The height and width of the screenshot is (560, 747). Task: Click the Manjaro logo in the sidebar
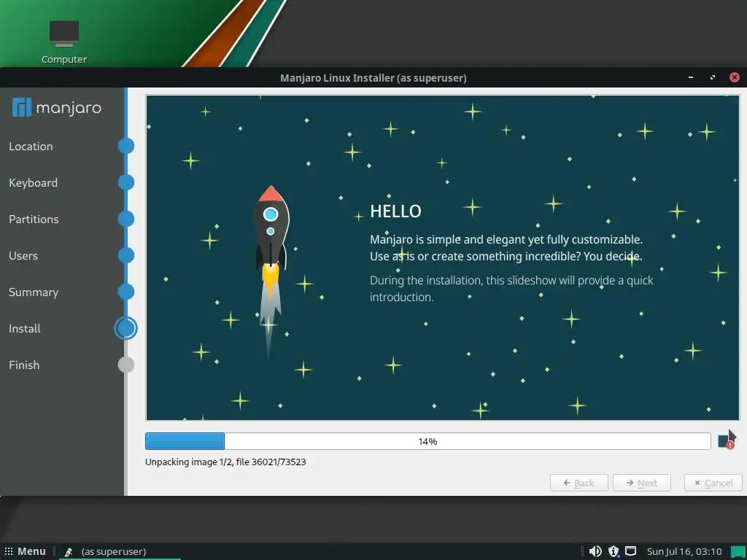(57, 108)
